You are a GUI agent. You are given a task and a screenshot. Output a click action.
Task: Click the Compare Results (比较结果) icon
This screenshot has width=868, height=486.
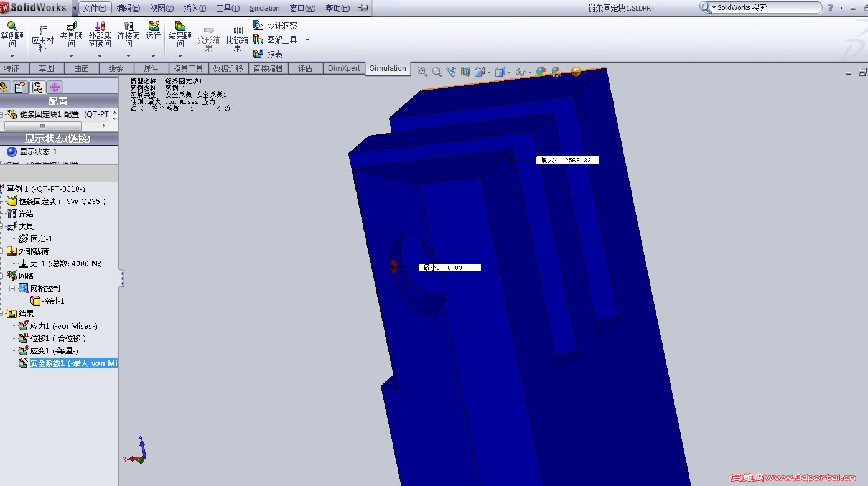237,39
